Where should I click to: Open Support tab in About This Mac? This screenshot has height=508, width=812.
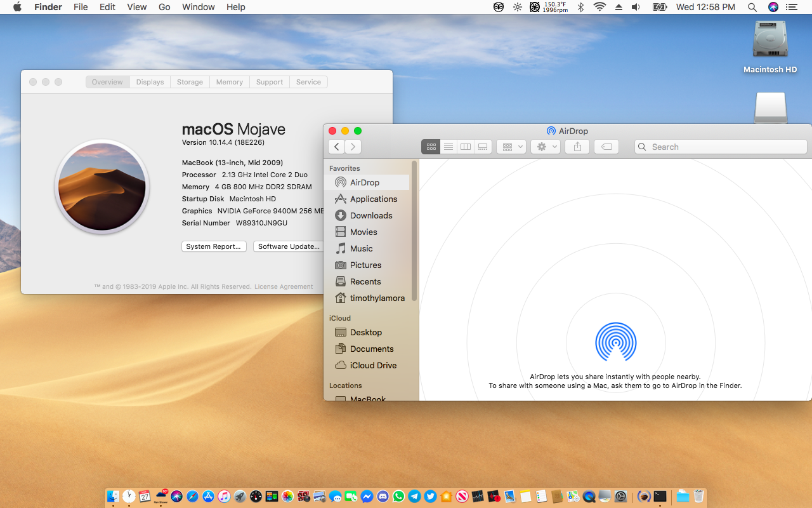[x=270, y=82]
